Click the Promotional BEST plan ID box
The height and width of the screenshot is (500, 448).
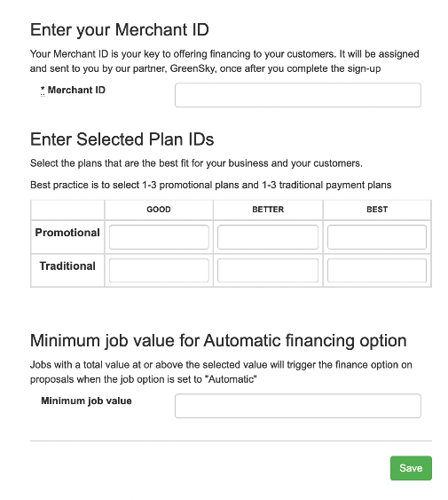pos(377,237)
